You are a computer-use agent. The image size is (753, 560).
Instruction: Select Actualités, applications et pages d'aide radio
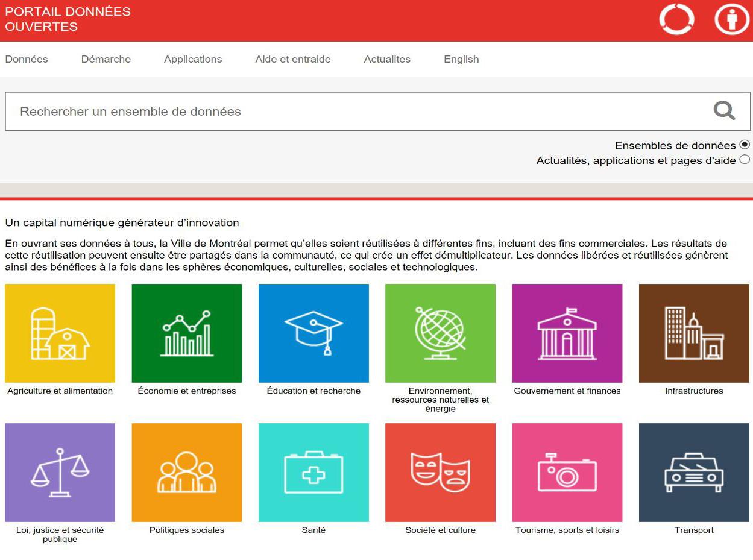tap(745, 160)
